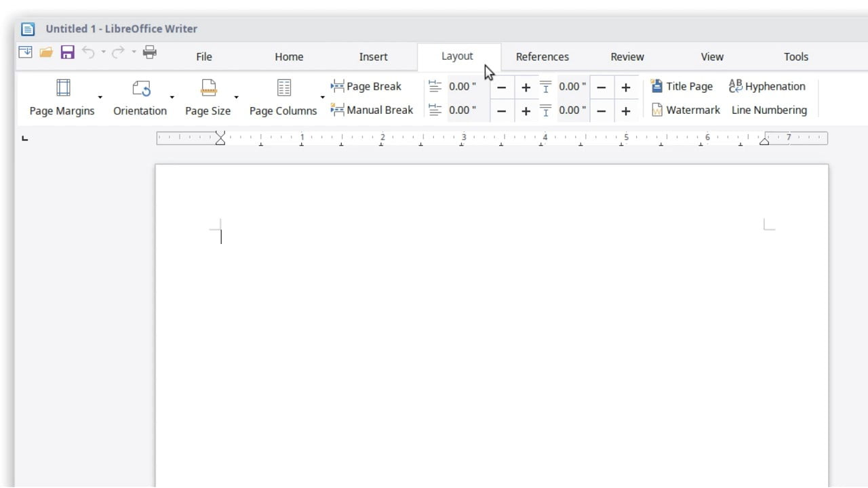Decrease the upper indent with minus
Screen dimensions: 868x488
(502, 87)
